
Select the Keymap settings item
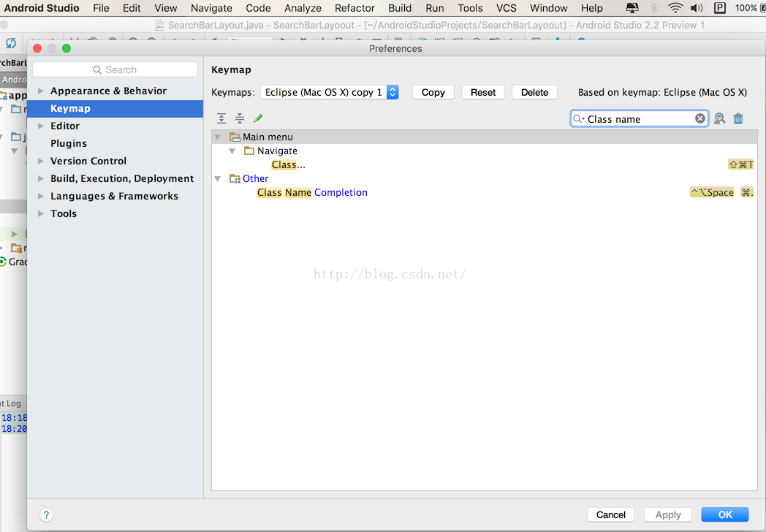tap(115, 108)
